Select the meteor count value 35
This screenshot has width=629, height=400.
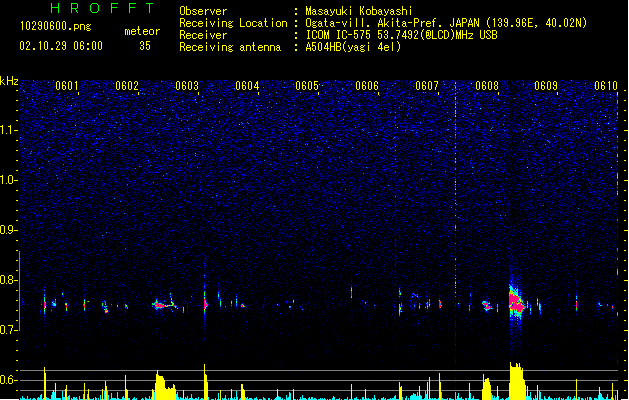click(145, 46)
